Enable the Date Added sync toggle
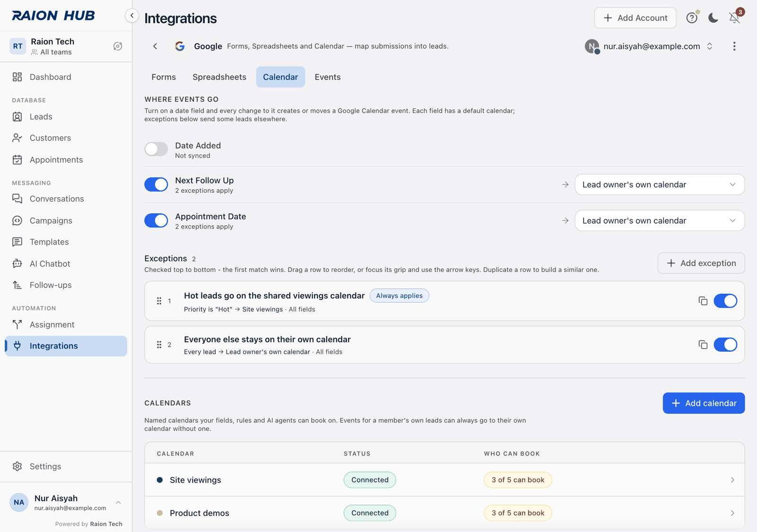The image size is (757, 532). pyautogui.click(x=156, y=149)
